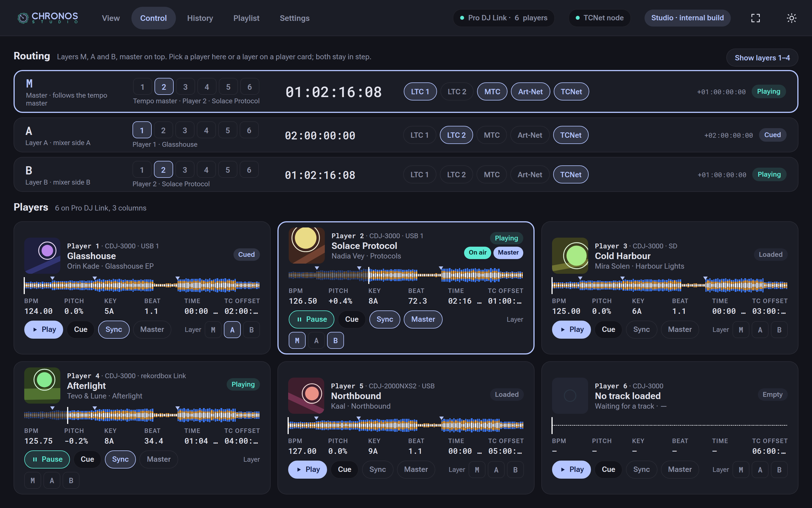Screen dimensions: 812x508
Task: Toggle Sync on Player 1
Action: 114,330
